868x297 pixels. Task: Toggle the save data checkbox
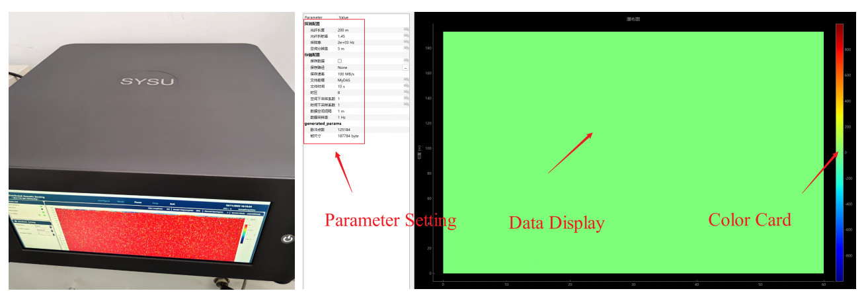point(340,61)
